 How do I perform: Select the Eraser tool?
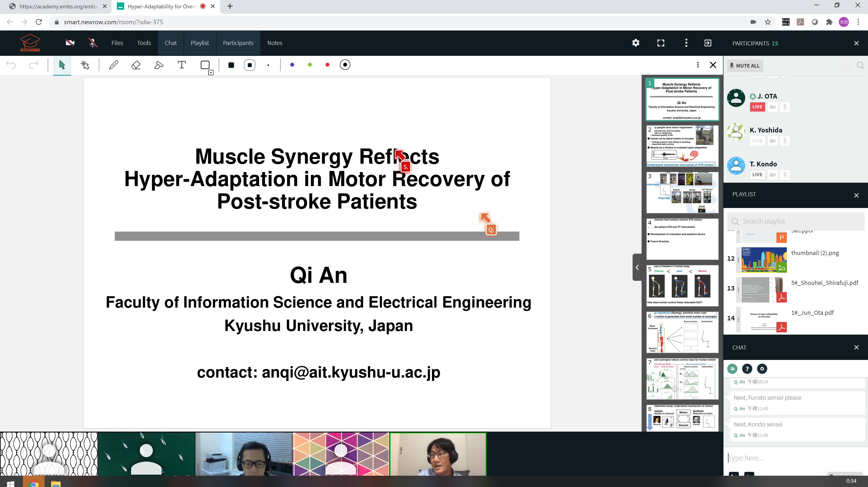[136, 65]
